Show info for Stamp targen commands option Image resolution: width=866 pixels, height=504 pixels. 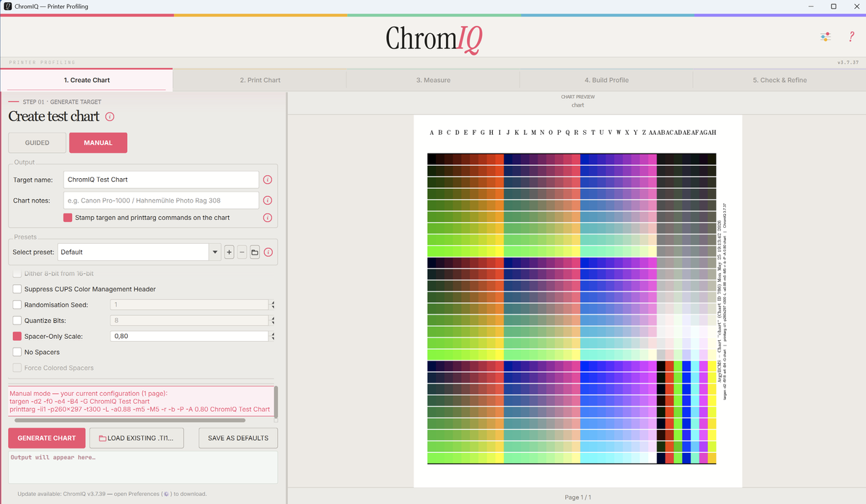tap(268, 218)
